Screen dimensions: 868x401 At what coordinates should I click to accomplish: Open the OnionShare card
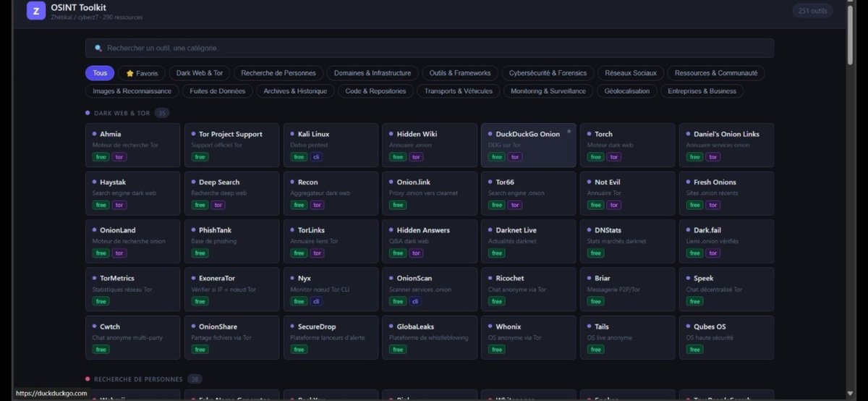[x=231, y=337]
